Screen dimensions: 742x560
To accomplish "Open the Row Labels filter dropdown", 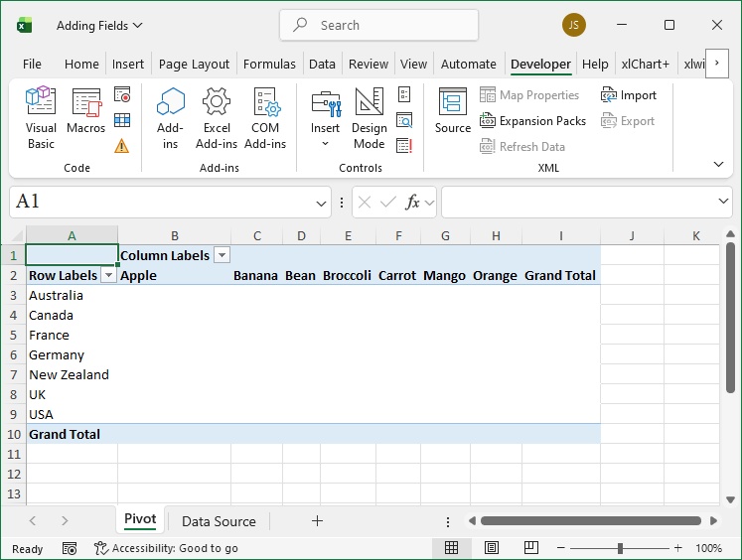I will pos(109,275).
